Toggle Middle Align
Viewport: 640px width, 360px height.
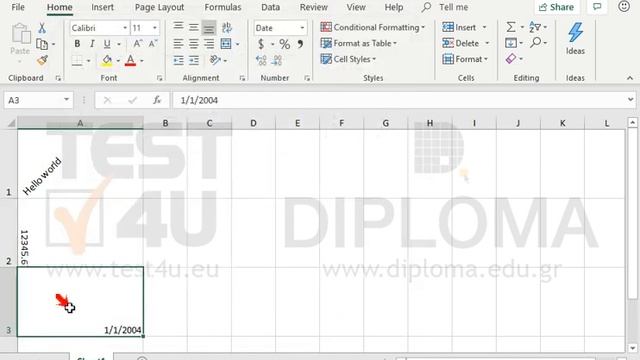coord(194,27)
